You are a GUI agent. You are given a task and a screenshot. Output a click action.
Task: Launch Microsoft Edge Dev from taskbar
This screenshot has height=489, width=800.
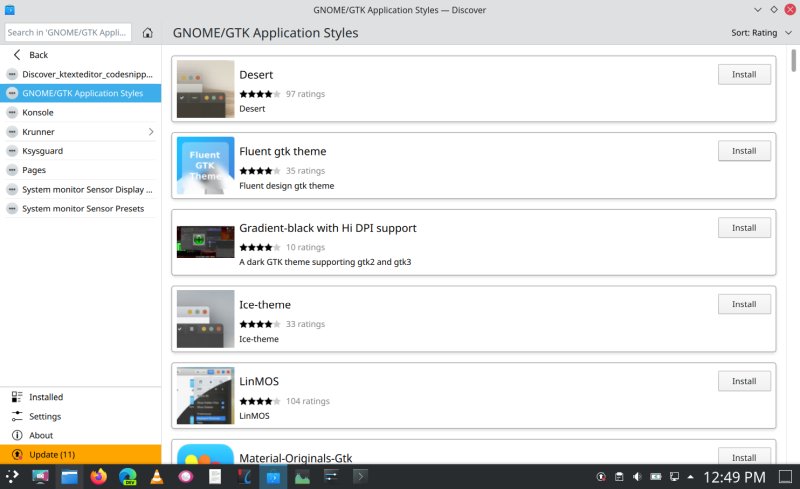pyautogui.click(x=128, y=477)
